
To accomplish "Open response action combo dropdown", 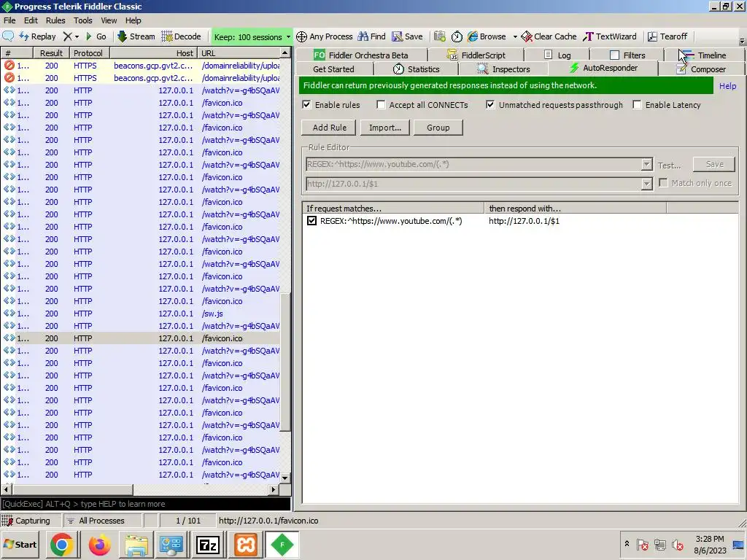I will 646,183.
